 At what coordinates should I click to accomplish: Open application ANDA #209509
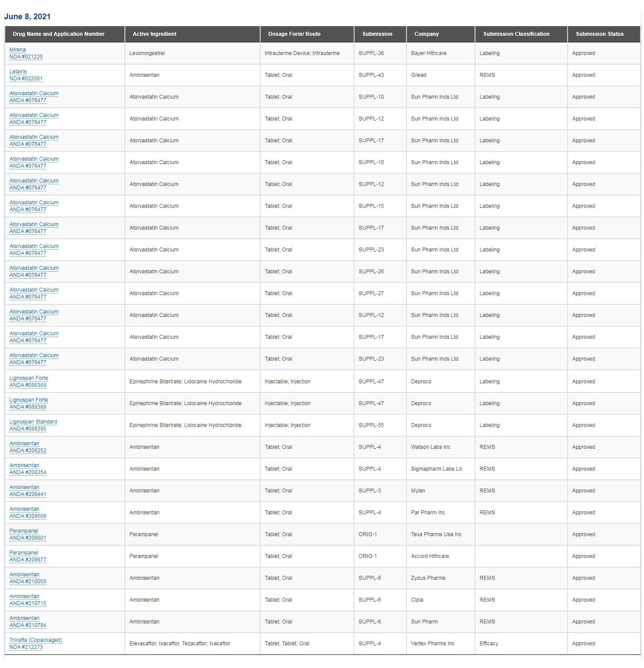[28, 516]
